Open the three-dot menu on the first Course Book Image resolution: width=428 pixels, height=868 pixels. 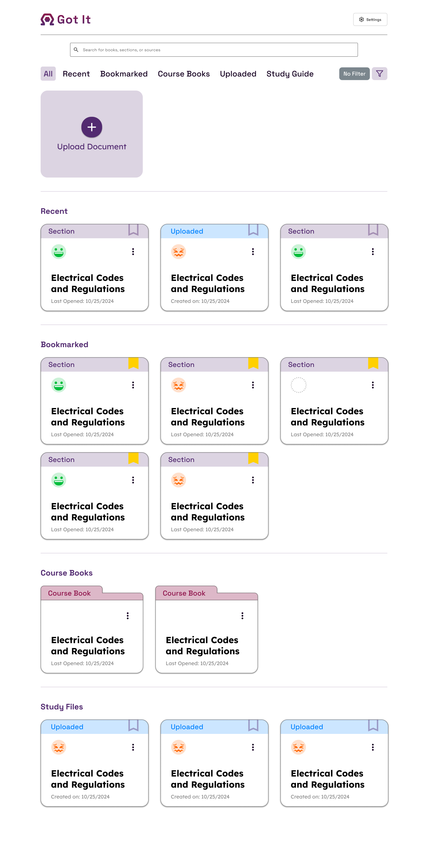pos(128,616)
